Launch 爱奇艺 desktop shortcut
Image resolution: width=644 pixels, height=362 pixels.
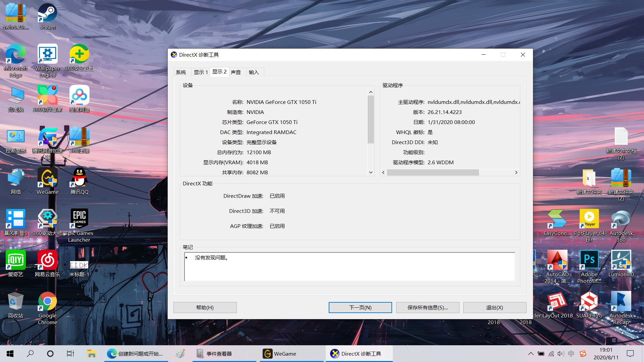coord(16,264)
